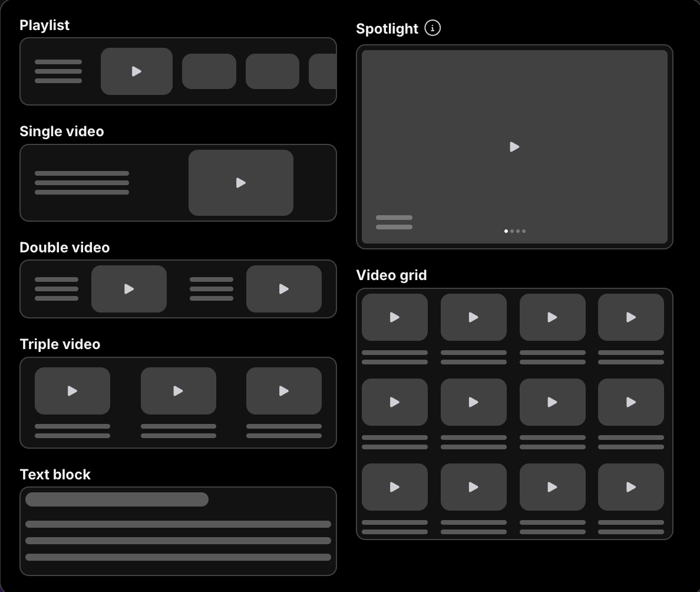Click the Spotlight info icon
Image resolution: width=700 pixels, height=592 pixels.
point(432,28)
